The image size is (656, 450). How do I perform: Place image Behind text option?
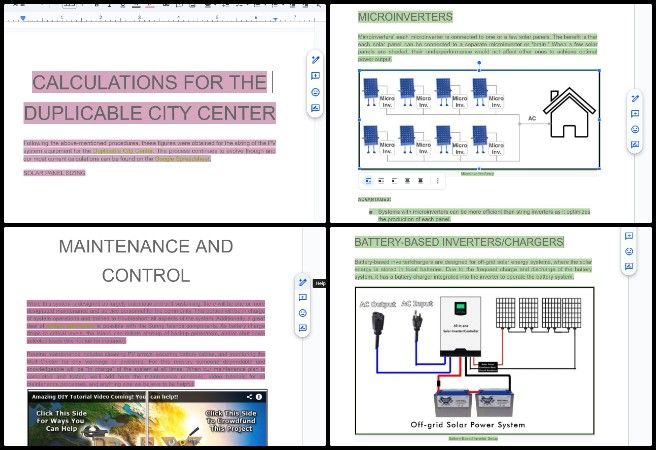click(x=407, y=181)
